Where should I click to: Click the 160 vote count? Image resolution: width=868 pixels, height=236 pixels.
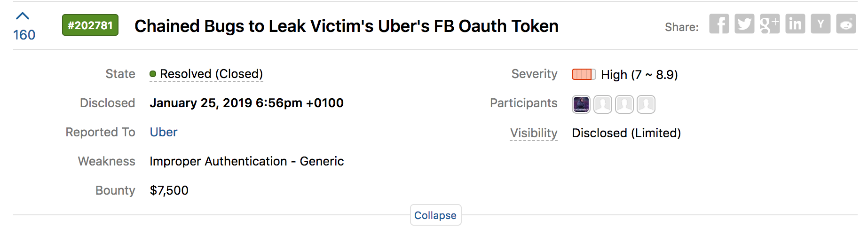[x=24, y=35]
